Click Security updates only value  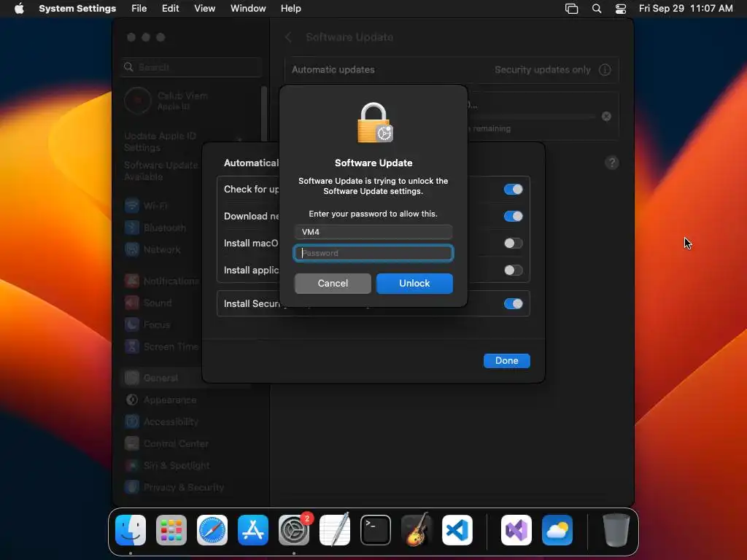(x=542, y=70)
